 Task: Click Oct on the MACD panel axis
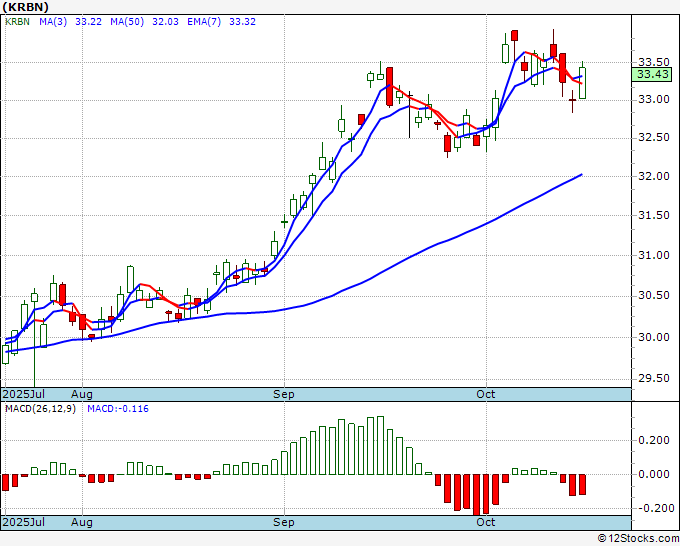pos(485,522)
